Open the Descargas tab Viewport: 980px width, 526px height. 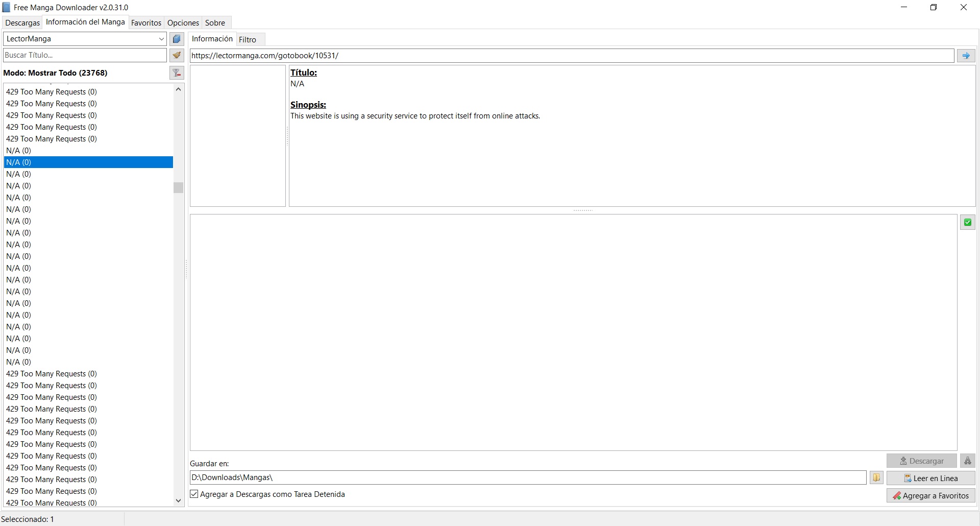coord(22,22)
